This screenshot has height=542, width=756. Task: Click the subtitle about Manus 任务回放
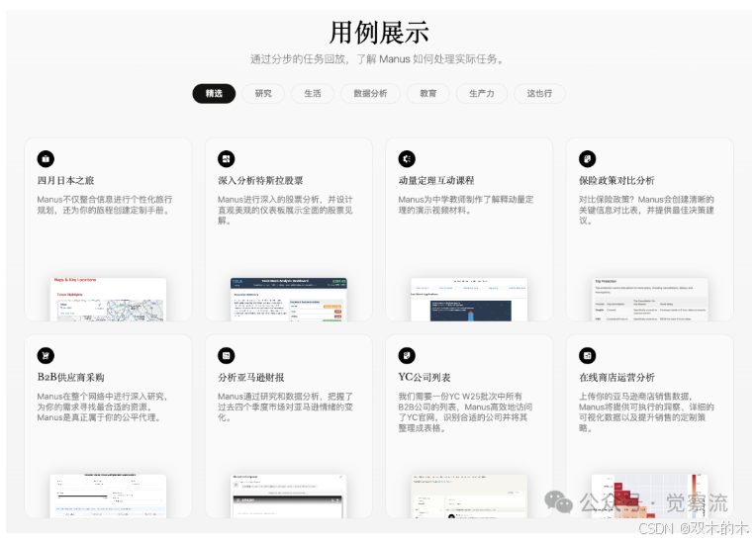[x=378, y=59]
